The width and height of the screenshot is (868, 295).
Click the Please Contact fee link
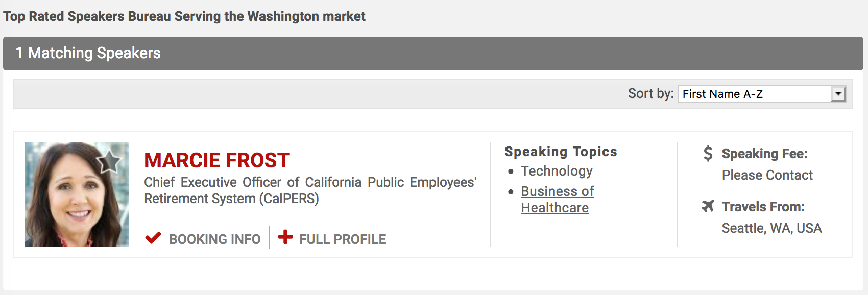(767, 175)
